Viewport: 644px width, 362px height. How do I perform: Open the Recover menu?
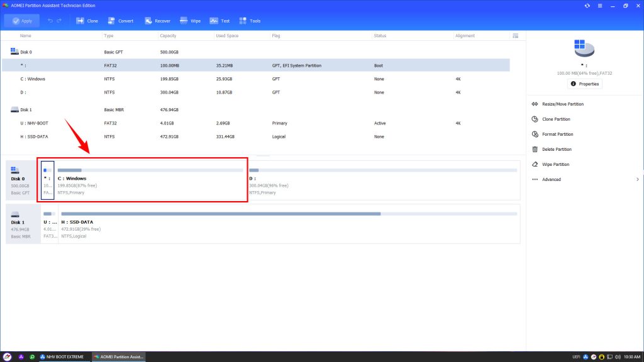coord(157,21)
